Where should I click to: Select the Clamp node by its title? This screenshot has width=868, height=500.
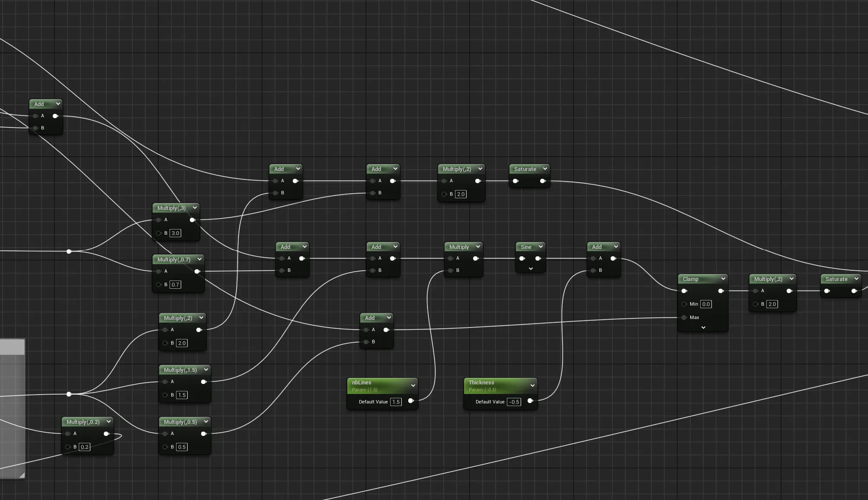pyautogui.click(x=690, y=279)
